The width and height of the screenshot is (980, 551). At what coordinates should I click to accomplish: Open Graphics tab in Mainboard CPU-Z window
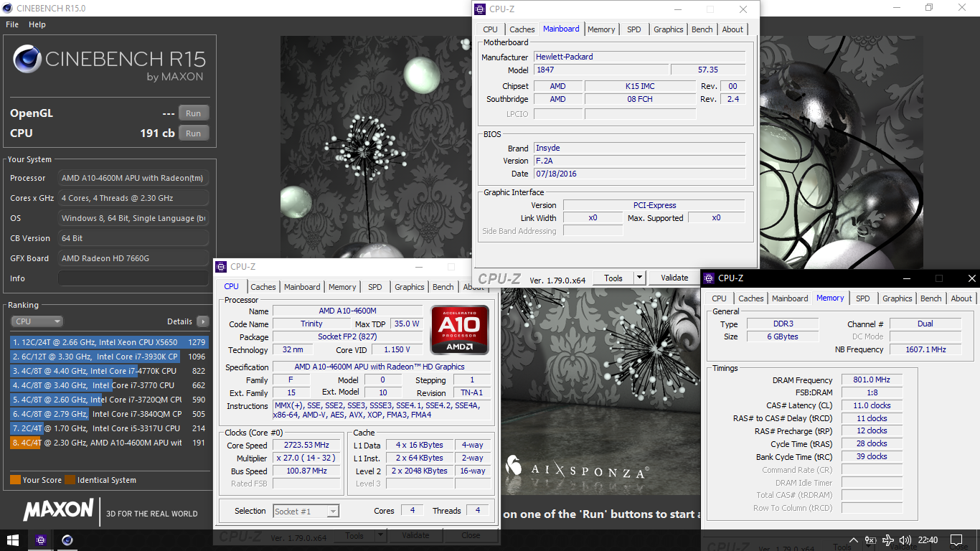[x=669, y=29]
